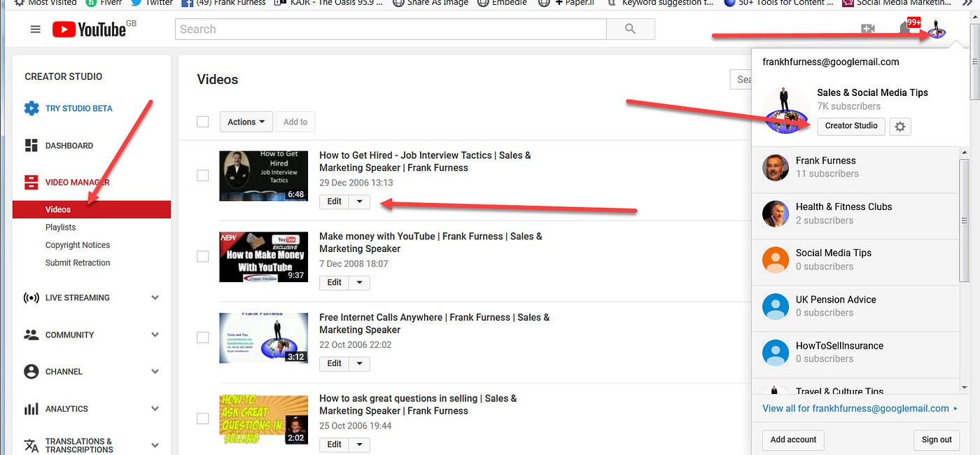Image resolution: width=980 pixels, height=455 pixels.
Task: Click View all for frankhfurness@googlemail.com
Action: coord(860,408)
